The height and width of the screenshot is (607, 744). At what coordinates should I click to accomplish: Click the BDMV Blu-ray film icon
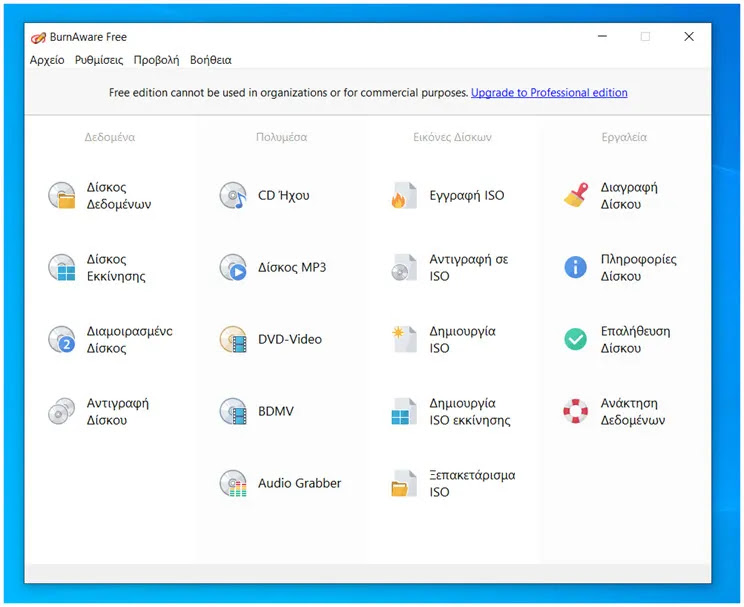(233, 411)
